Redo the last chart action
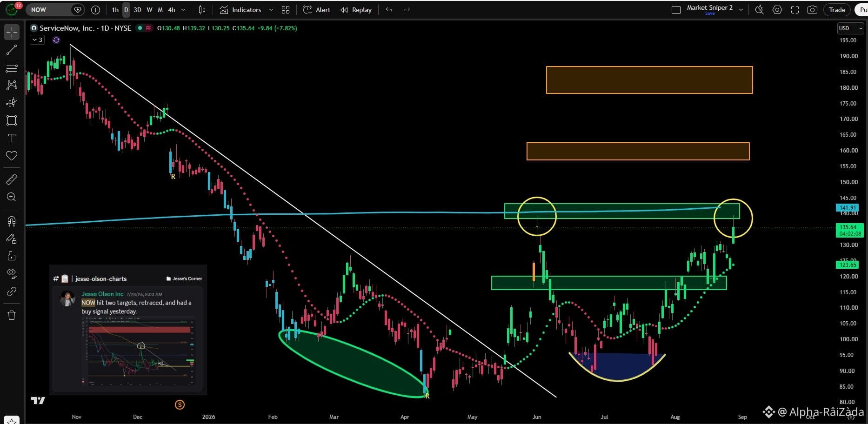The image size is (868, 424). click(407, 10)
